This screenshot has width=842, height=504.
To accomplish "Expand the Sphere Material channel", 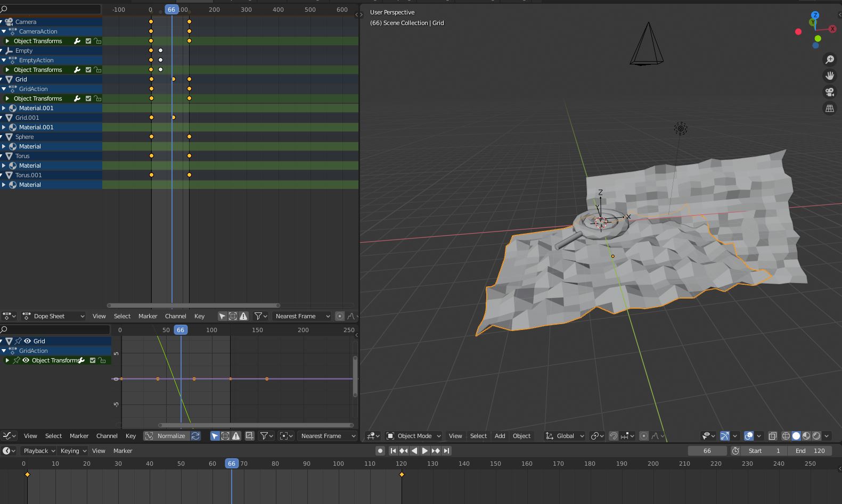I will [x=4, y=146].
